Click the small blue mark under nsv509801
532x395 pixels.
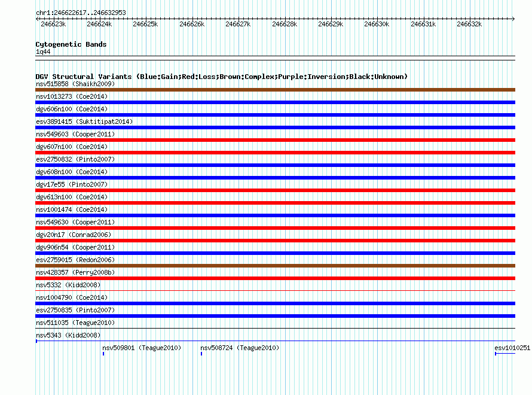pos(103,354)
